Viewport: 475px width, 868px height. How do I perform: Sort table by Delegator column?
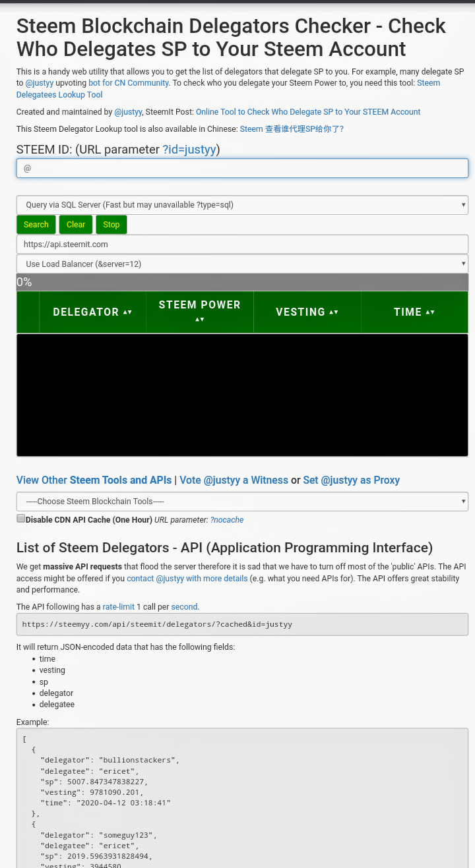pos(92,312)
